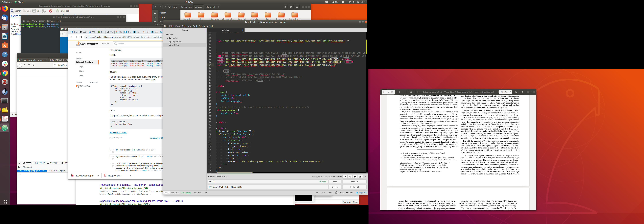
Task: Open Files Manager search icon
Action: 285,7
